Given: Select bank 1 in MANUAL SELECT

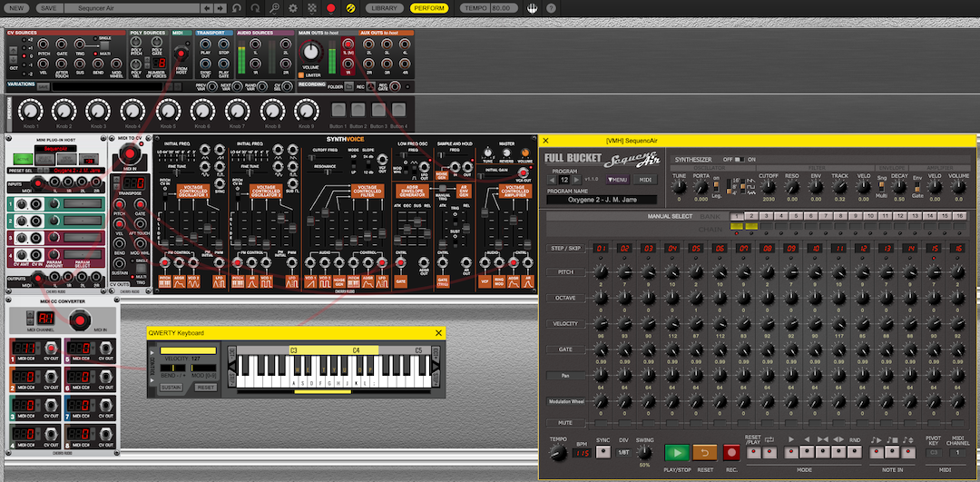Looking at the screenshot, I should pyautogui.click(x=736, y=216).
